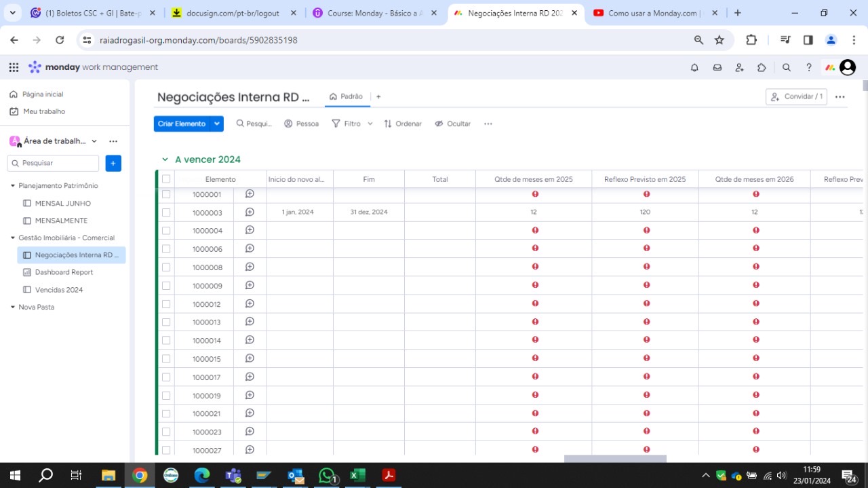Open the Filtro dropdown arrow
868x488 pixels.
coord(370,124)
